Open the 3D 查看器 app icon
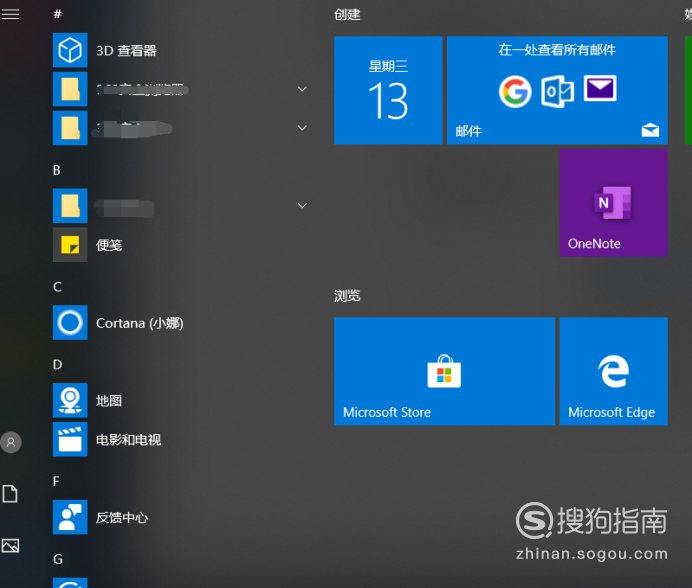Viewport: 692px width, 588px height. click(x=70, y=50)
